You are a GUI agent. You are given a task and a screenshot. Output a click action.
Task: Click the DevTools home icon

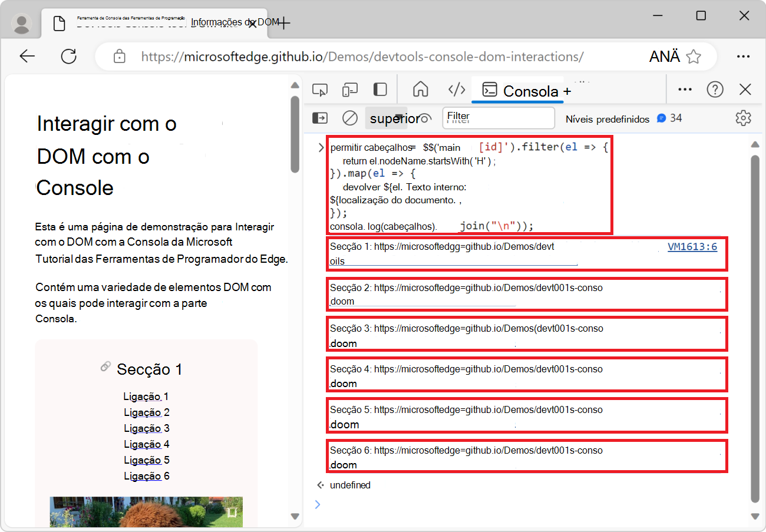tap(421, 89)
